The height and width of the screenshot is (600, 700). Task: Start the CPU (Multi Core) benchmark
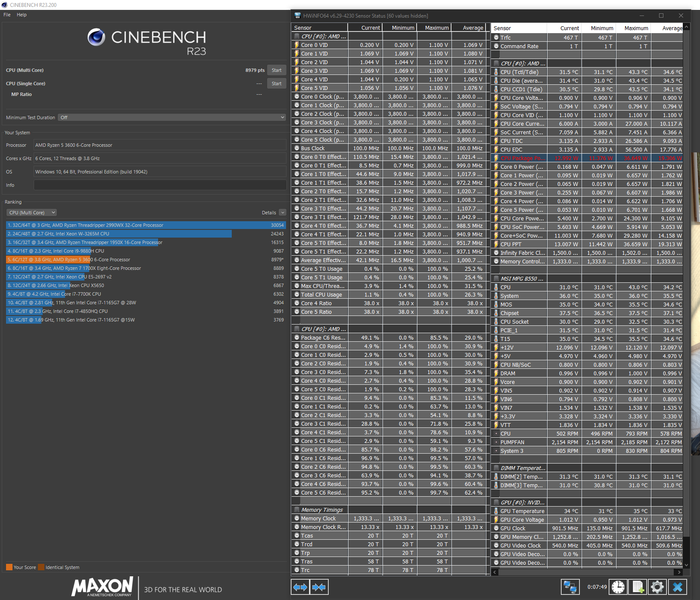click(x=277, y=70)
